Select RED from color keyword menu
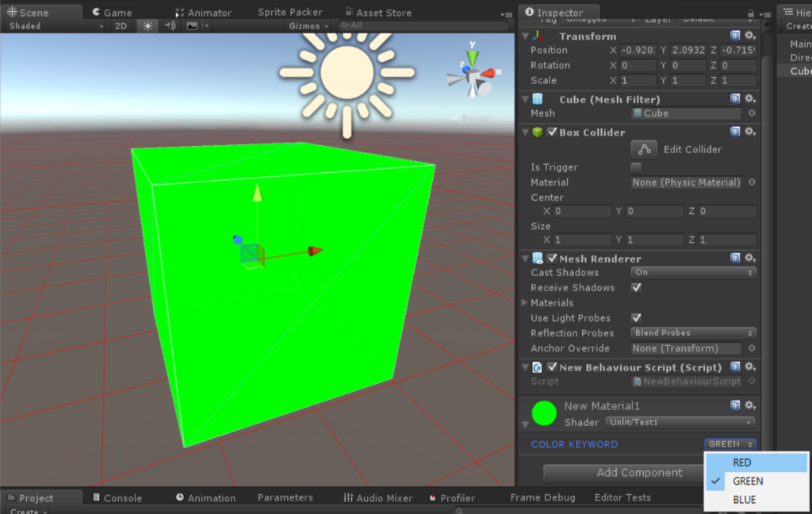The height and width of the screenshot is (514, 812). pos(756,462)
